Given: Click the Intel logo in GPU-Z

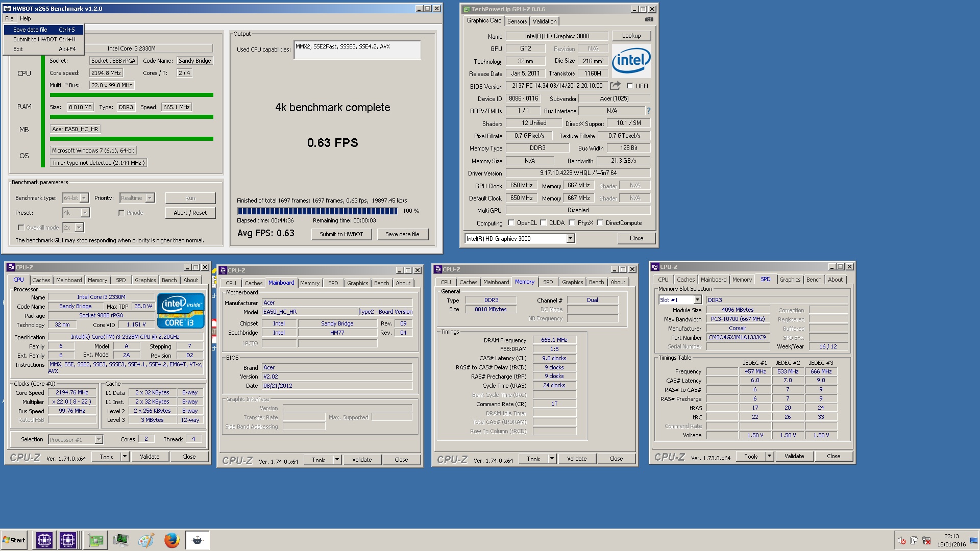Looking at the screenshot, I should point(631,60).
